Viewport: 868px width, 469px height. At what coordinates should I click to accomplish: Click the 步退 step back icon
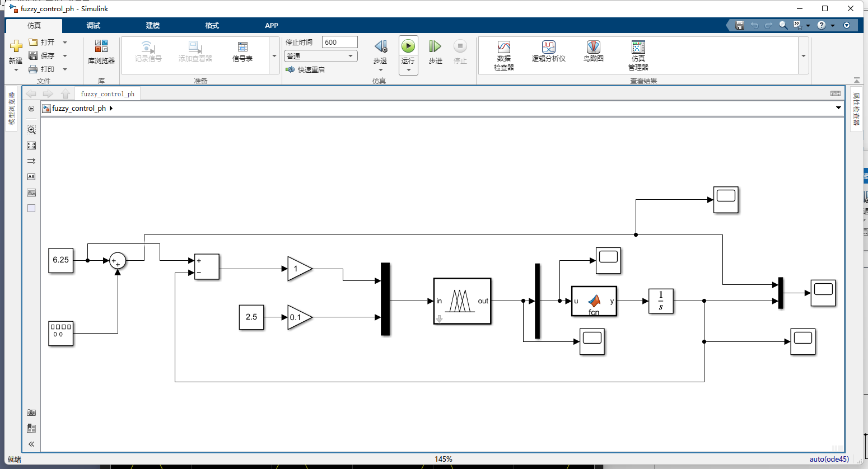[x=380, y=46]
